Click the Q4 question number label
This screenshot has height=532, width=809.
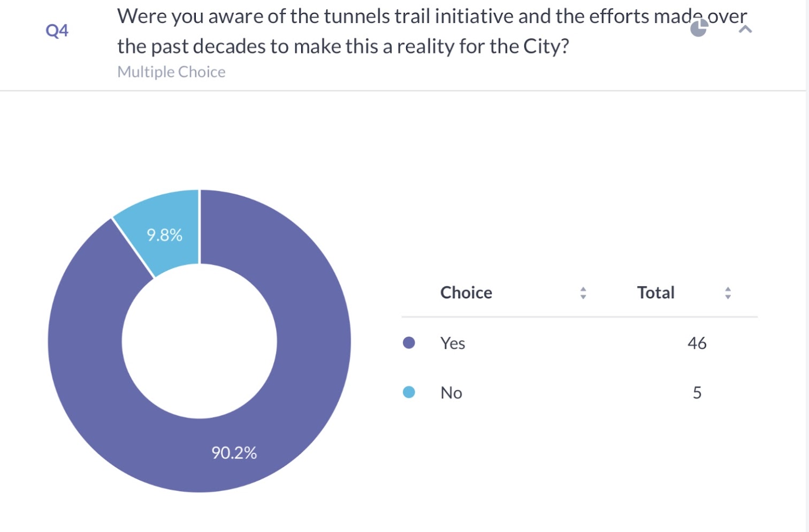tap(57, 30)
